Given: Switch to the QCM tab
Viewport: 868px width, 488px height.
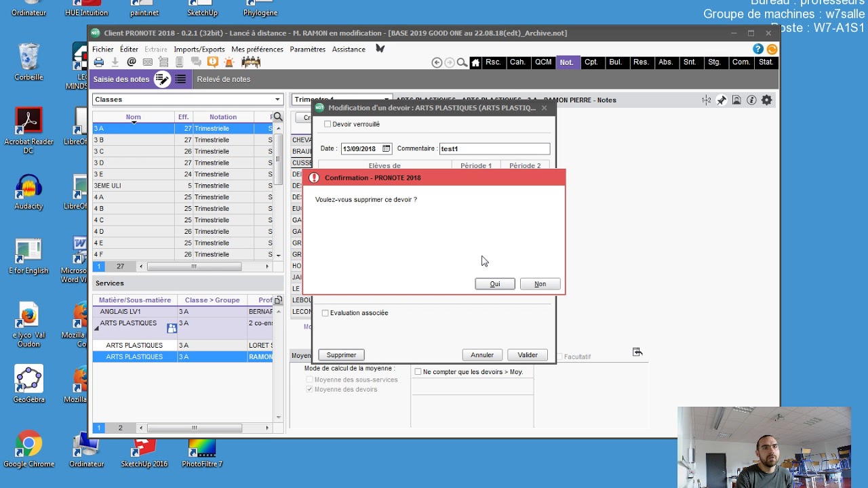Looking at the screenshot, I should click(x=543, y=62).
